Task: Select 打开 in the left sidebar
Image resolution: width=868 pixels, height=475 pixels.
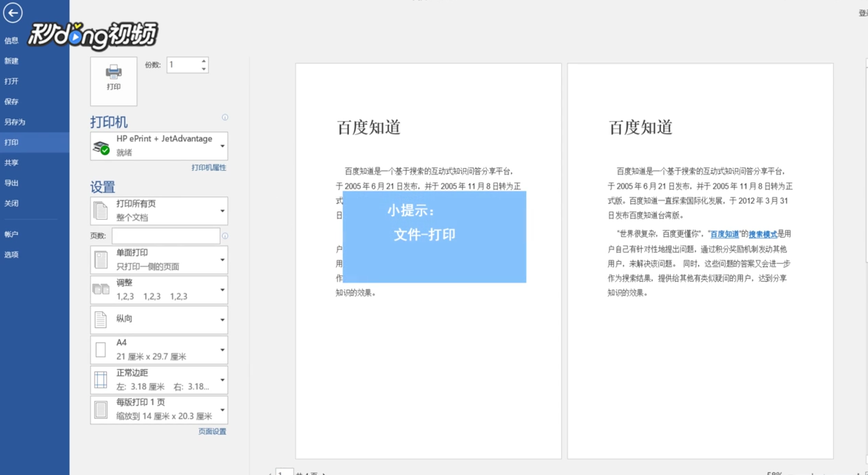Action: (x=12, y=82)
